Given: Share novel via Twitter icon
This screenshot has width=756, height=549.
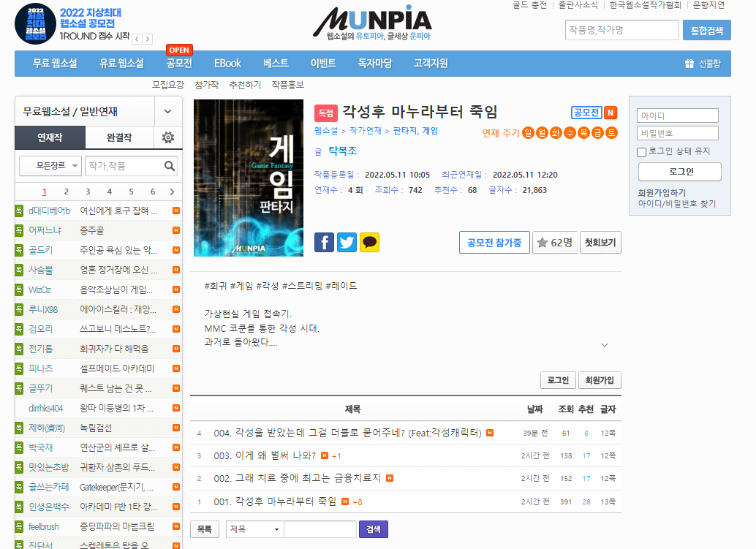Looking at the screenshot, I should pyautogui.click(x=347, y=243).
